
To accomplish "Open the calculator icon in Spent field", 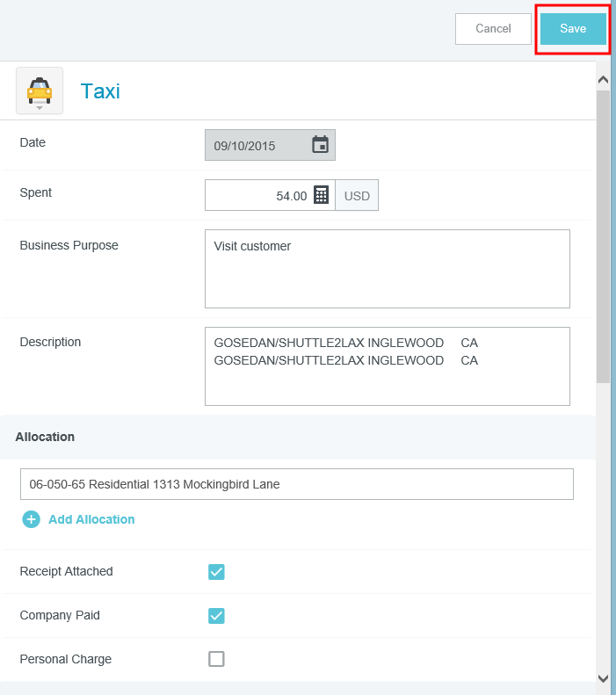I will [x=322, y=195].
